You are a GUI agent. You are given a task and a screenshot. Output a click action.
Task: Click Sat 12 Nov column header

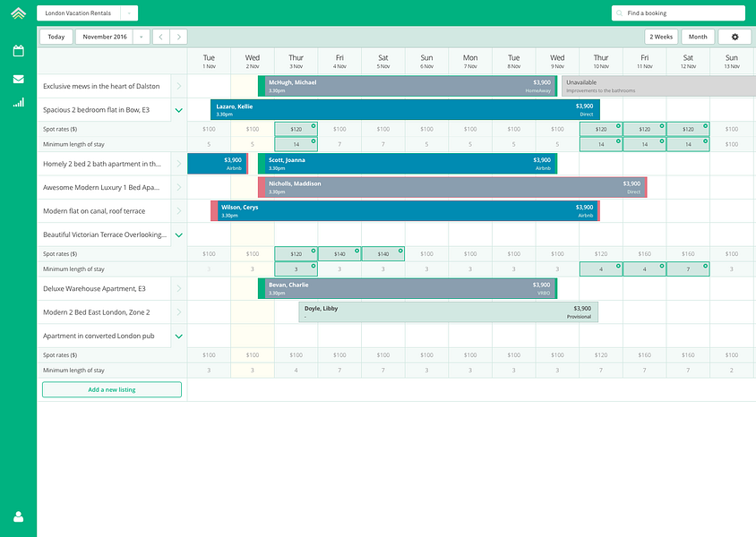click(x=688, y=61)
